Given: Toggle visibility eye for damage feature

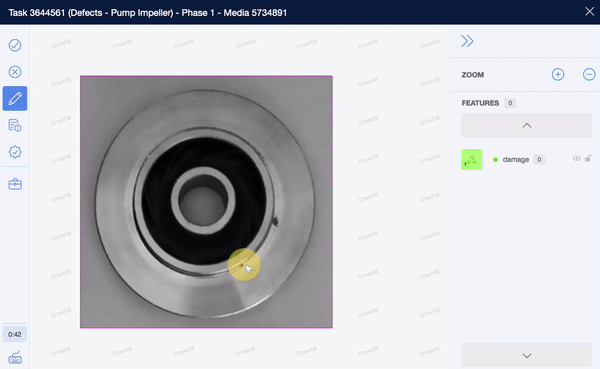Looking at the screenshot, I should (577, 158).
